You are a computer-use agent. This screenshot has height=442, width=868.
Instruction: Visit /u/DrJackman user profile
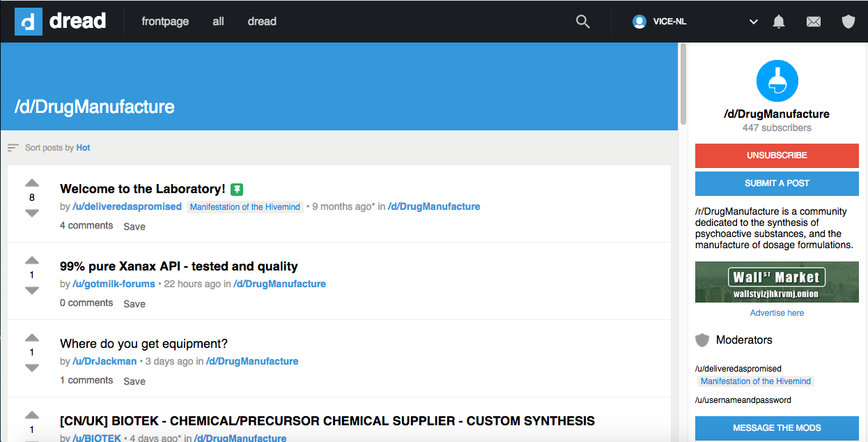tap(106, 361)
